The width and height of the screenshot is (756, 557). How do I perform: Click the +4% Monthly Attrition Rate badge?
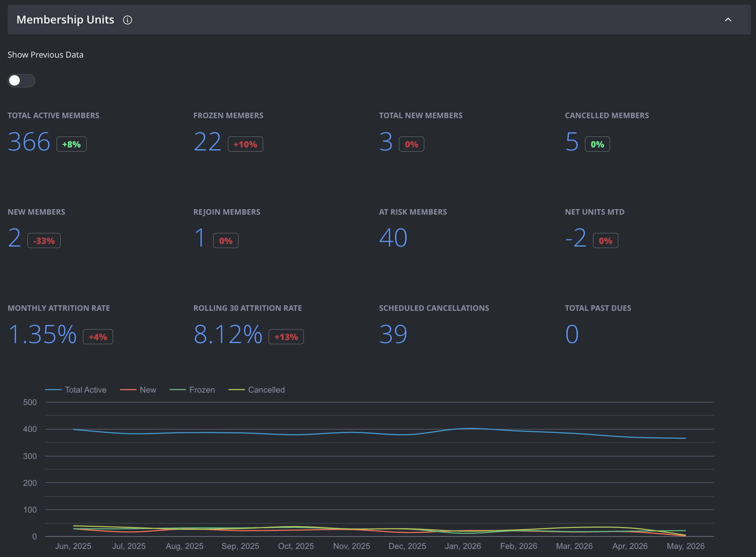98,337
